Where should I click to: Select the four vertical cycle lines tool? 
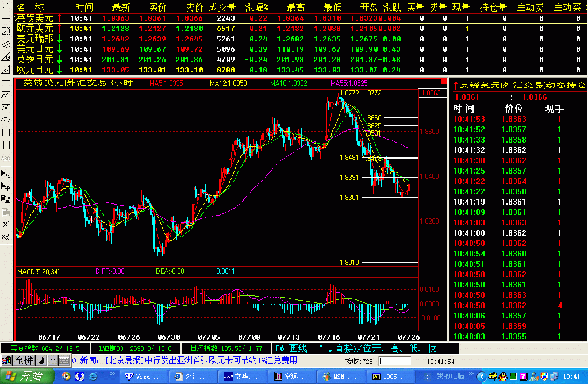coord(6,132)
